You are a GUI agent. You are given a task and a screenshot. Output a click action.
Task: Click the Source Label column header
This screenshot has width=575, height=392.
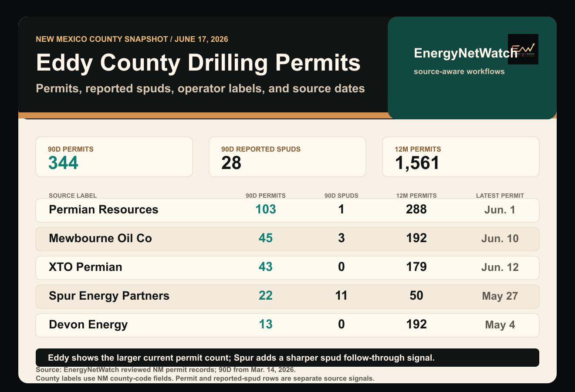tap(73, 196)
